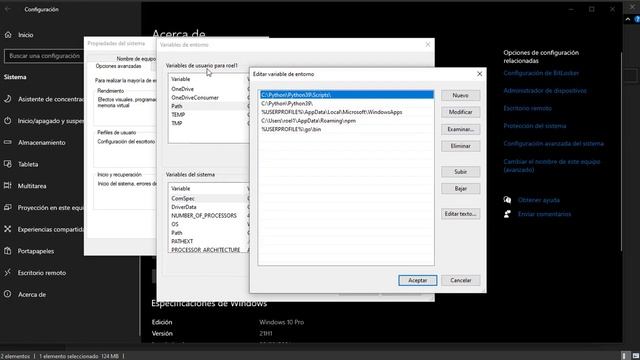
Task: Select the AppData\Roaming\npm path entry
Action: click(347, 121)
